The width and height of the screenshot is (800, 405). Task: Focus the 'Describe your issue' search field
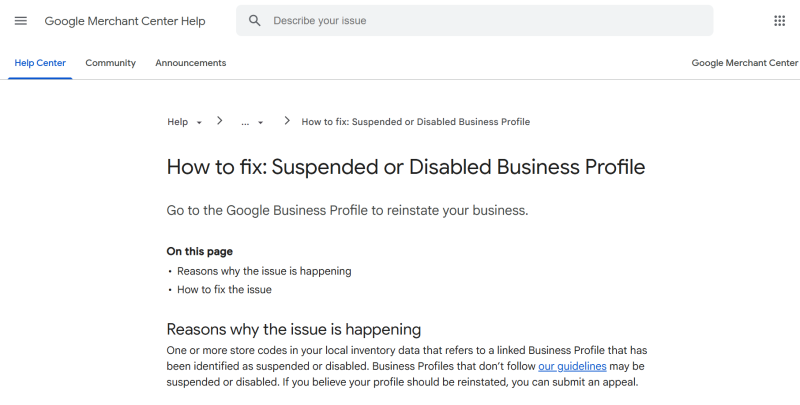pos(480,21)
